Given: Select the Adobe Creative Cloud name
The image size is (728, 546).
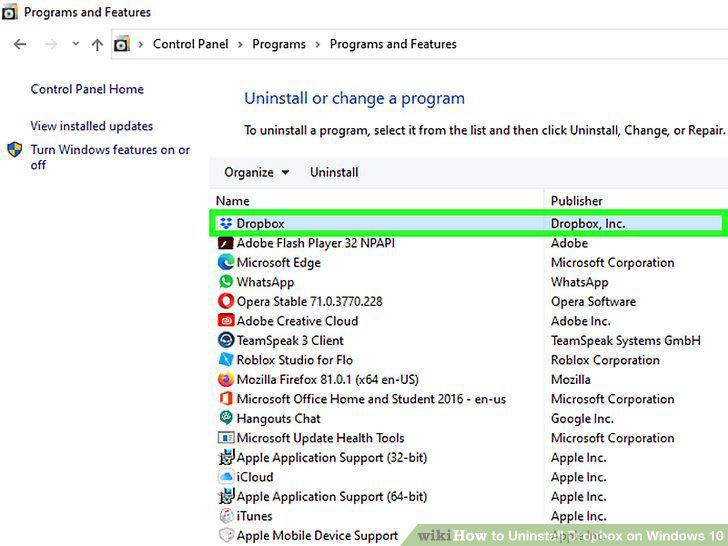Looking at the screenshot, I should [x=297, y=321].
